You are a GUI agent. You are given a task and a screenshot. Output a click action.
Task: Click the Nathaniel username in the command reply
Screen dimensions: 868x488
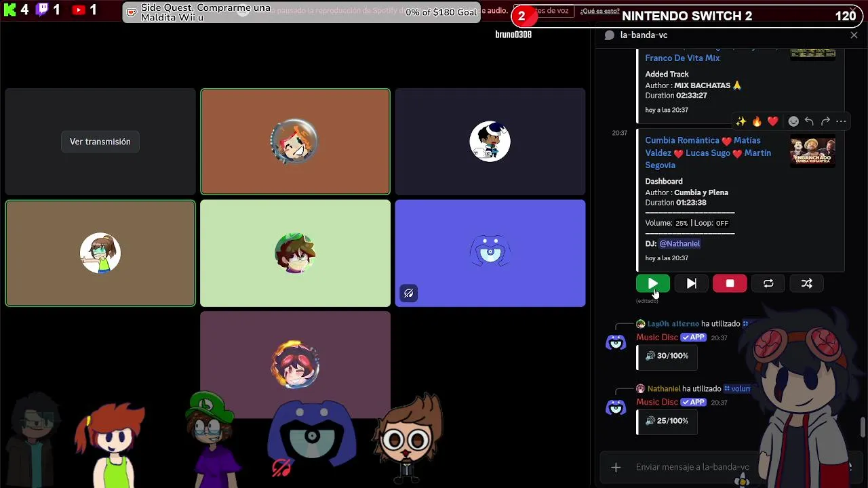664,389
